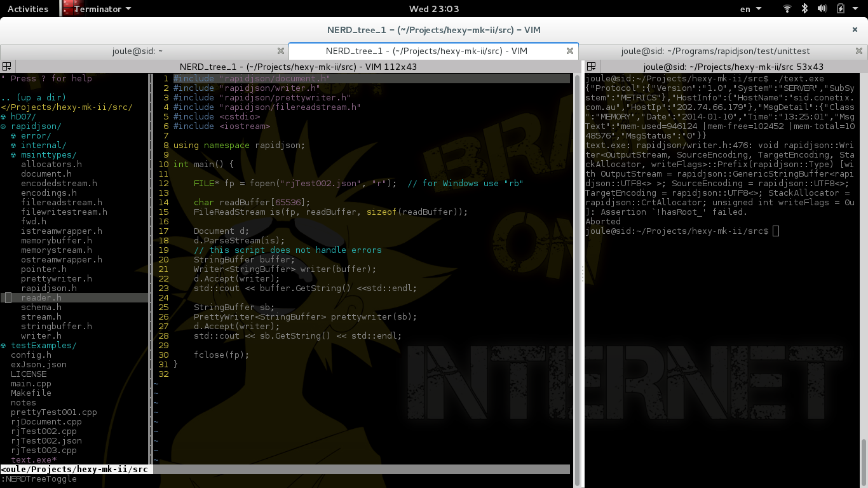Open the clock calendar showing Wed 23:03

434,9
